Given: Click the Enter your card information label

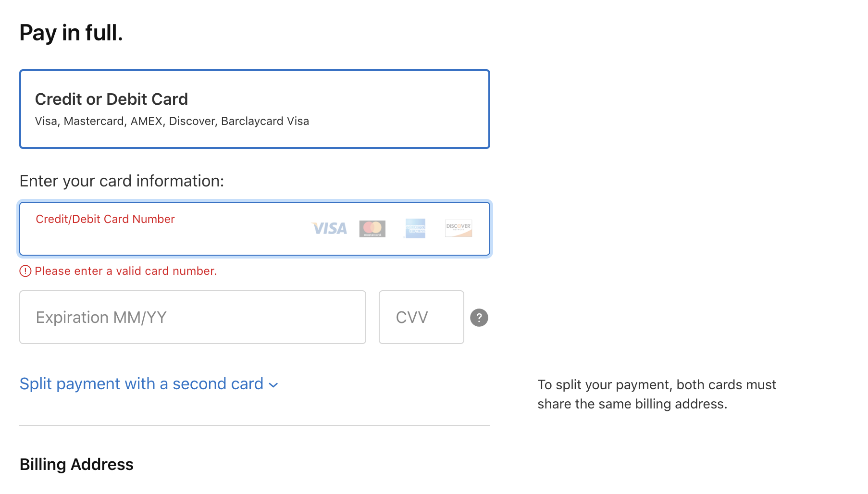Looking at the screenshot, I should (122, 181).
